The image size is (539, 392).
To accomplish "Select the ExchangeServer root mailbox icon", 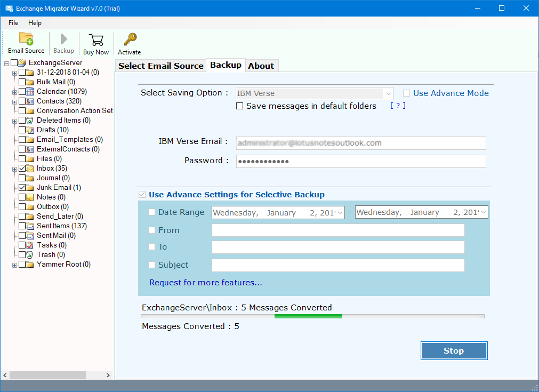I will [22, 62].
